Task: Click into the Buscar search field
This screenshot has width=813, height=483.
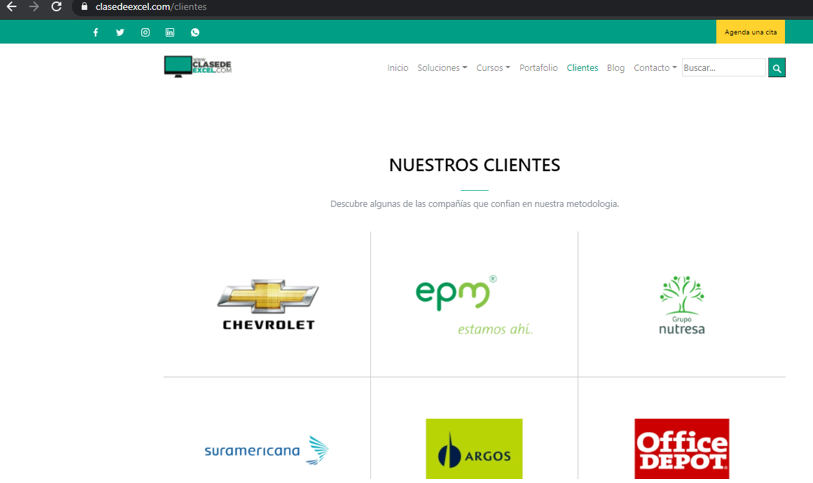Action: click(x=724, y=67)
